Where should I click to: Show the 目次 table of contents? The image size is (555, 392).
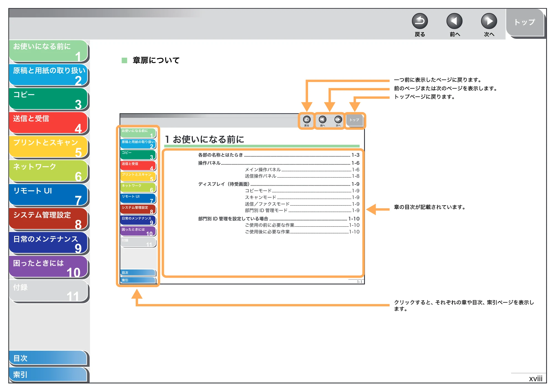pos(48,358)
